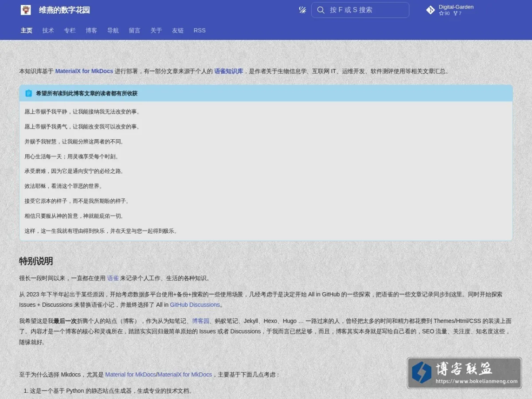The width and height of the screenshot is (532, 399).
Task: Click the 特别说明 heading
Action: coord(36,261)
